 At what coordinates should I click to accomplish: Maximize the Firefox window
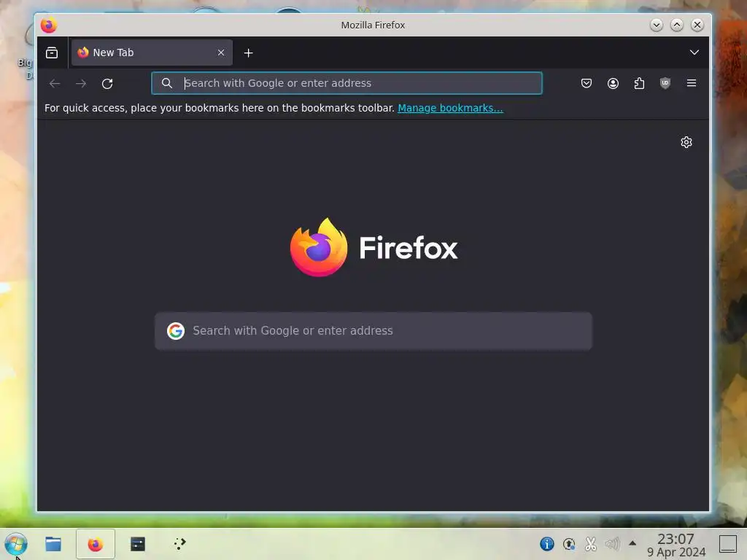coord(676,25)
